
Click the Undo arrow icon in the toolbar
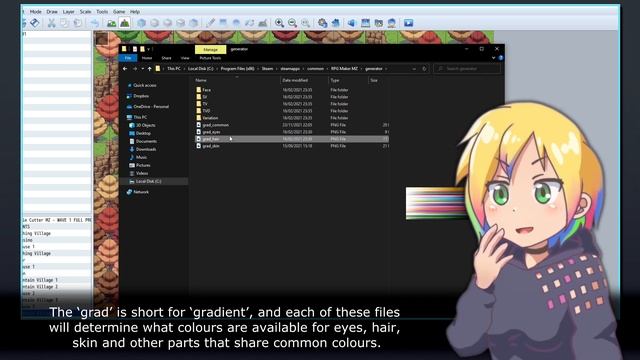pyautogui.click(x=94, y=23)
